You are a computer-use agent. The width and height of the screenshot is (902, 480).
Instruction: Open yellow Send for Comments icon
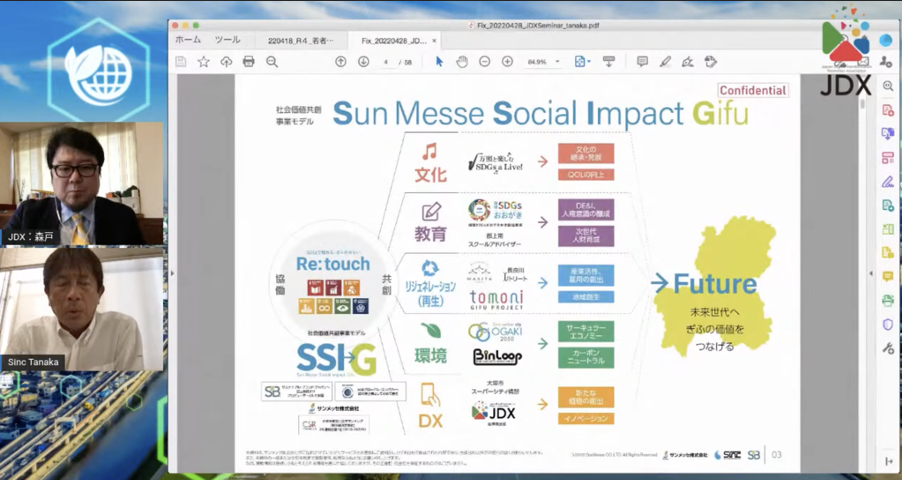[888, 253]
